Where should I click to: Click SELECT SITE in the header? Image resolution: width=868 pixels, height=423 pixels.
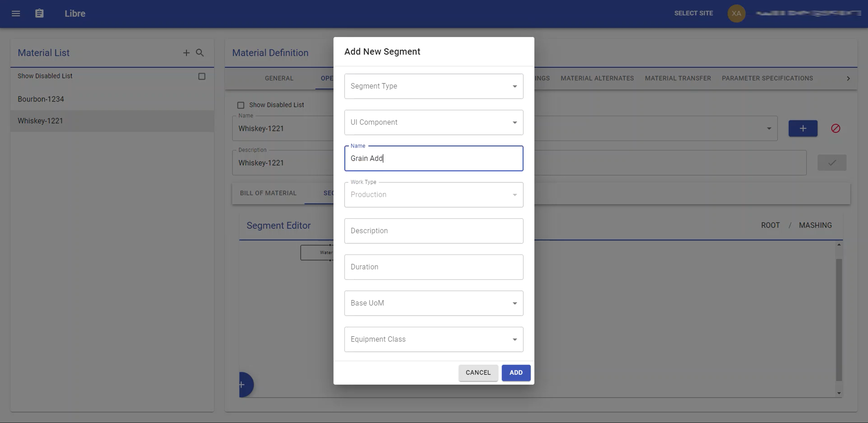pyautogui.click(x=693, y=13)
